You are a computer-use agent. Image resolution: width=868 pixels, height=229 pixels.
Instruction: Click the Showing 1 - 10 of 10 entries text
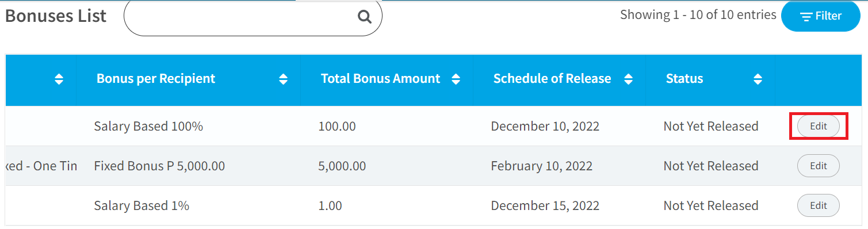click(698, 15)
